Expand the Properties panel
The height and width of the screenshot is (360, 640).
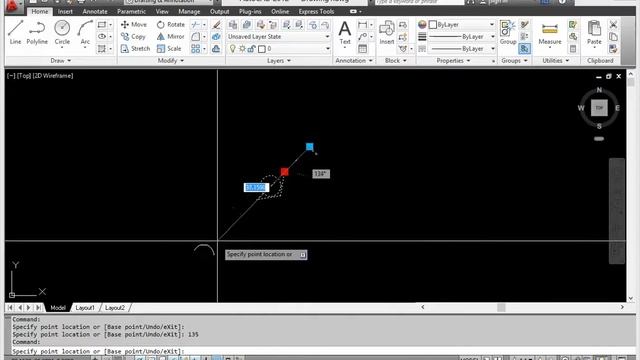click(453, 60)
